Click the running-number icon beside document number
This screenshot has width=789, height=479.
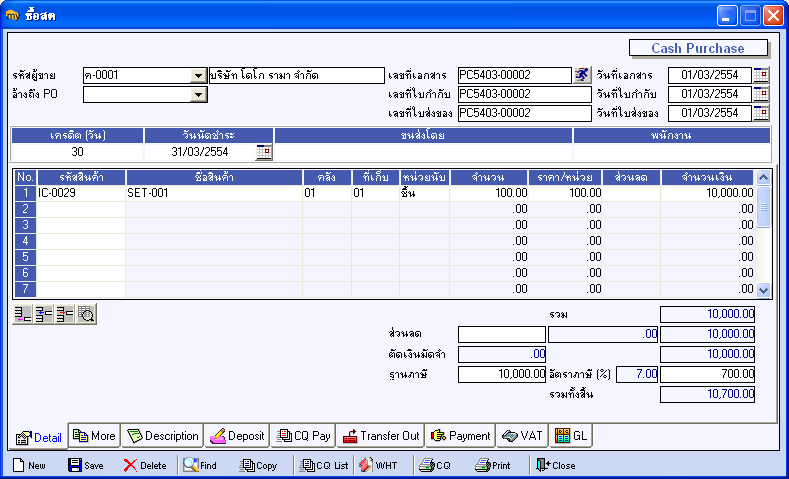pos(582,75)
